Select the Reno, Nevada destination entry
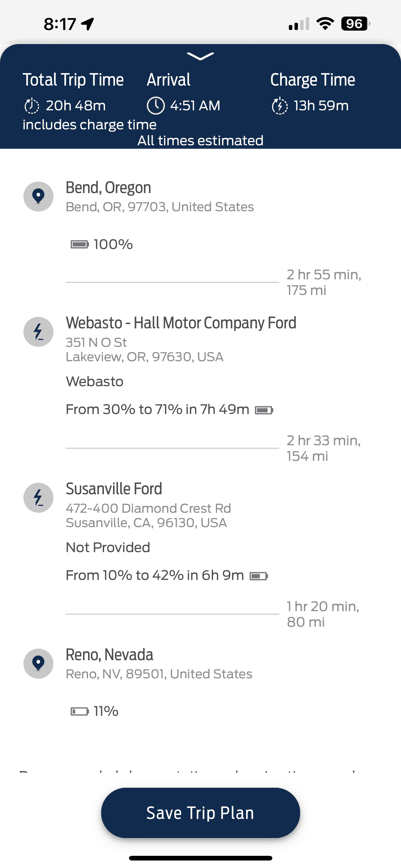401x868 pixels. [109, 655]
